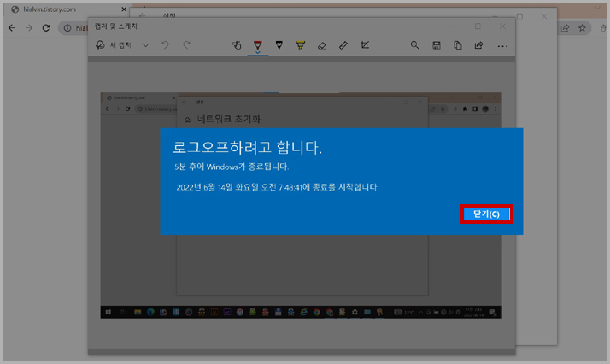The width and height of the screenshot is (610, 364).
Task: Maximize the 캡처 및 스케치 window
Action: coord(478,26)
